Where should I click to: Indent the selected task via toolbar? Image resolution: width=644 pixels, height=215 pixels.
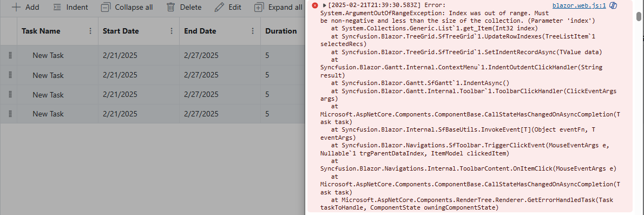[71, 7]
